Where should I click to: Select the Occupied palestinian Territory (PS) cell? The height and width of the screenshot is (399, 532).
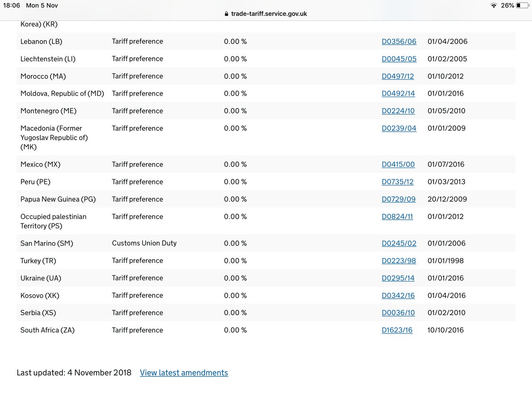pyautogui.click(x=54, y=221)
